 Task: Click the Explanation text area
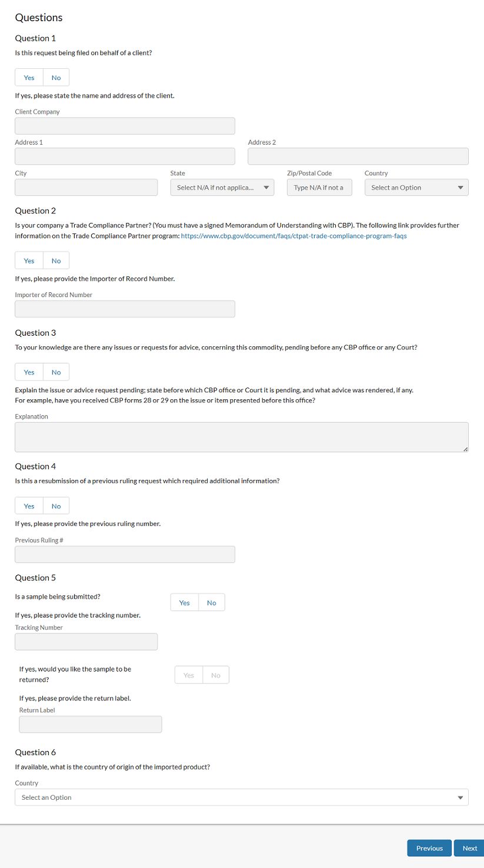pos(241,437)
